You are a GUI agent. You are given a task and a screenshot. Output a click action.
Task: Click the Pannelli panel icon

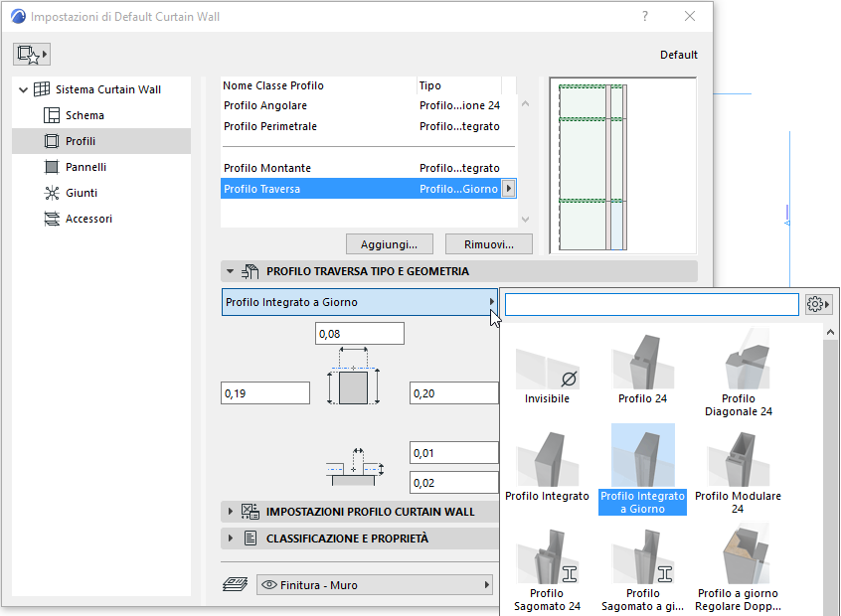[52, 167]
